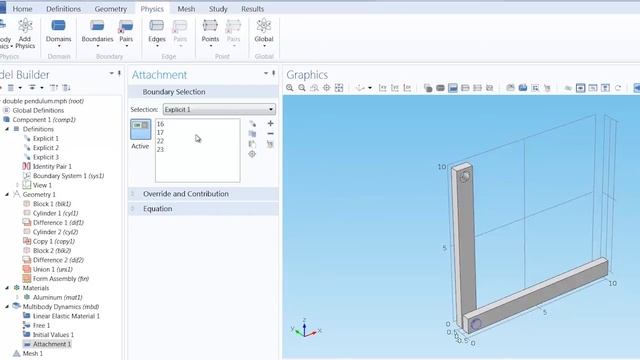Collapse the Geometry 1 tree node
Image resolution: width=640 pixels, height=360 pixels.
(x=7, y=195)
